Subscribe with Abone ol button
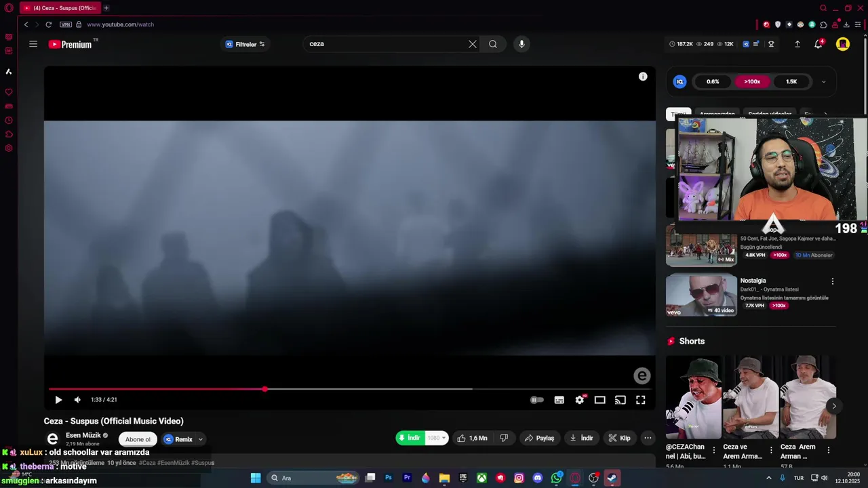 click(138, 439)
